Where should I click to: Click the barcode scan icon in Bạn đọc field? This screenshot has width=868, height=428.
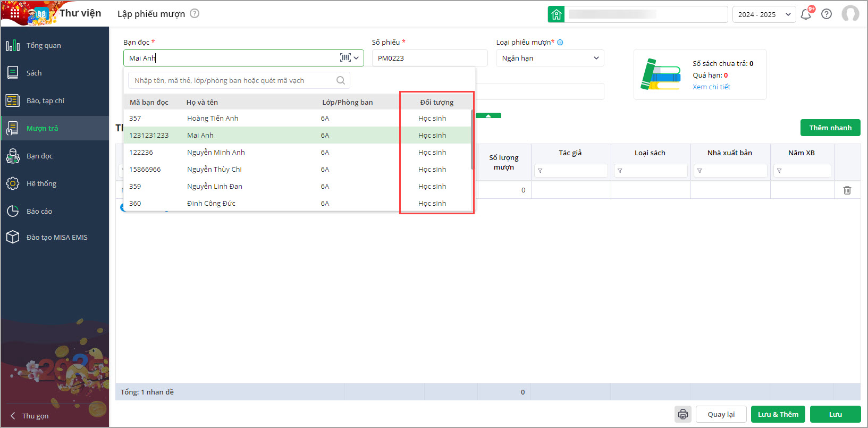(x=345, y=58)
